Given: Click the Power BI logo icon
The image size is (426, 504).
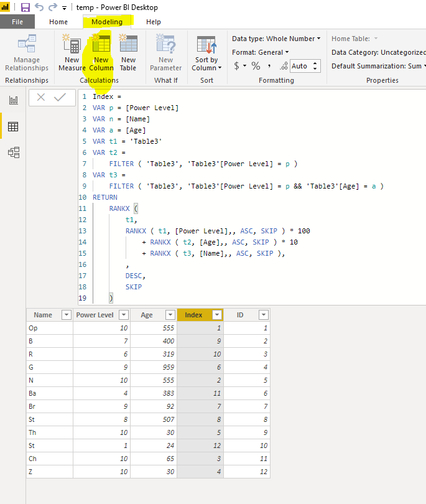Looking at the screenshot, I should (x=5, y=7).
